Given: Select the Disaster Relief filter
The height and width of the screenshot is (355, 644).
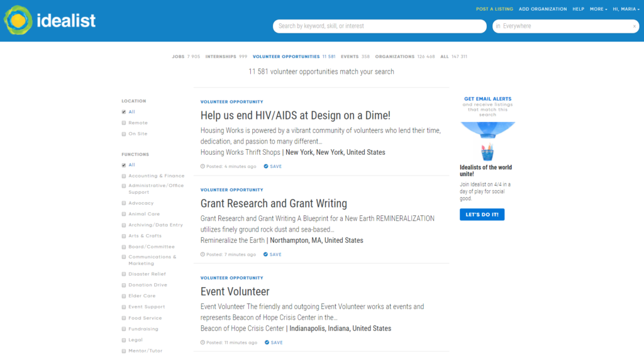Looking at the screenshot, I should point(124,274).
